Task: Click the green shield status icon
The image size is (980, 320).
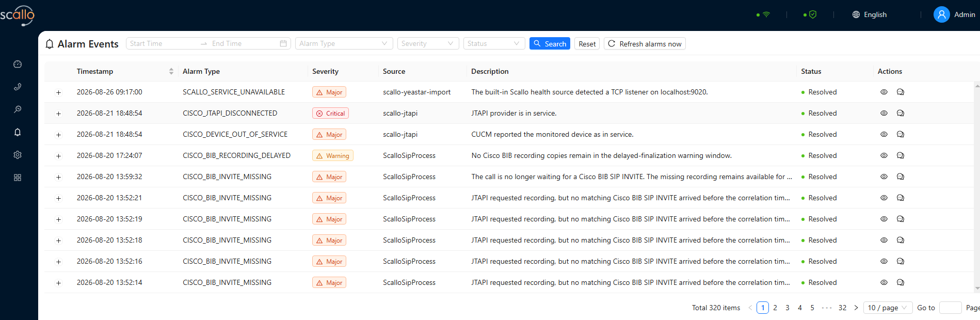Action: tap(813, 14)
